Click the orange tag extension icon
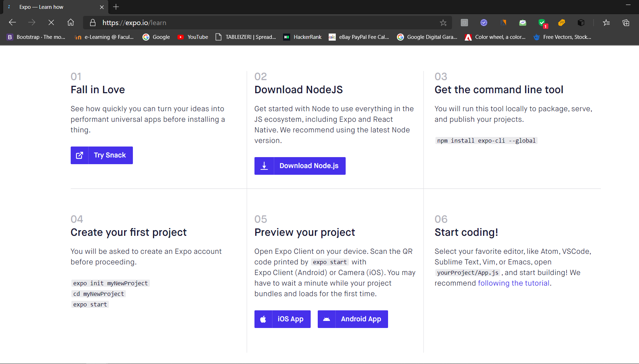Image resolution: width=639 pixels, height=364 pixels. (562, 23)
